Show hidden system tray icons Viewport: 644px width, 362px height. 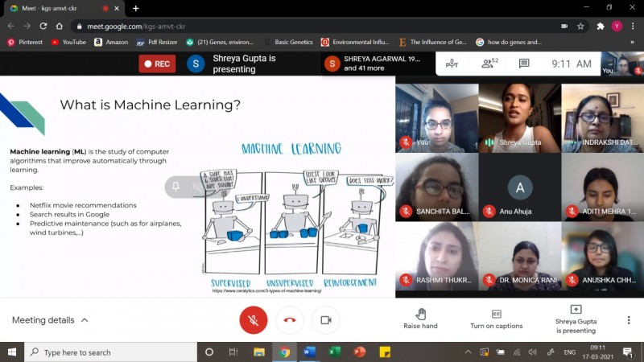point(469,352)
